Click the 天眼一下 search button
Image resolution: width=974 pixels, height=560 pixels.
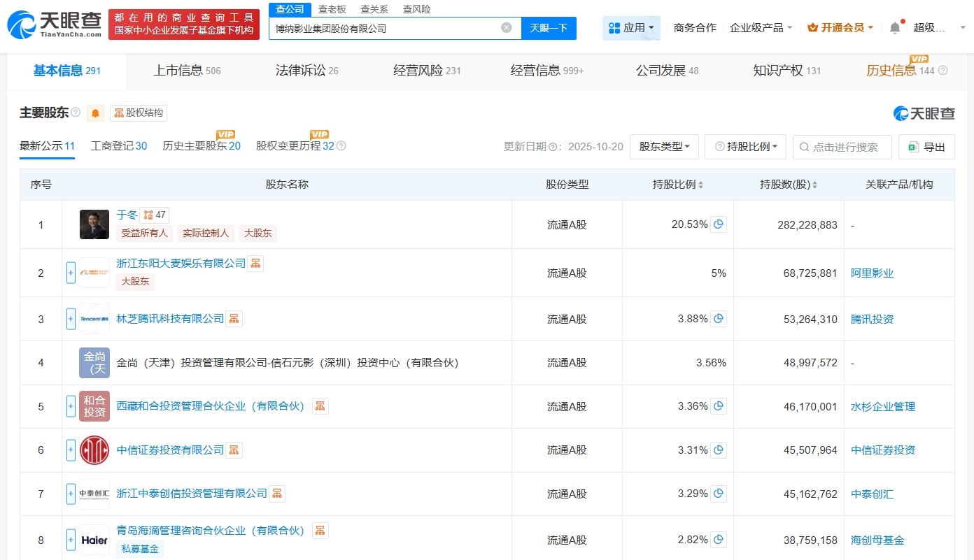[x=549, y=27]
